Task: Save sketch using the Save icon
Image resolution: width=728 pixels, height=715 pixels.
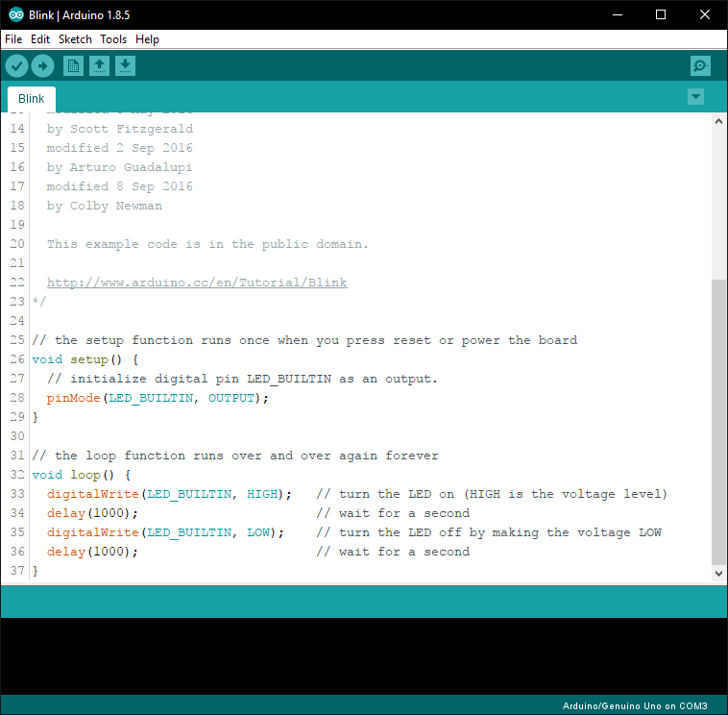Action: coord(126,66)
